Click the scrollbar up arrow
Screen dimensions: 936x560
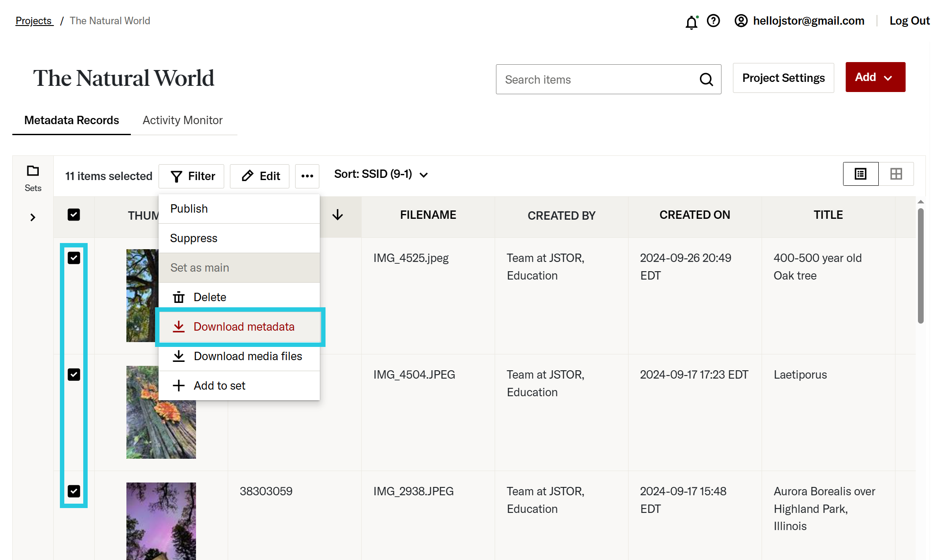pyautogui.click(x=921, y=202)
